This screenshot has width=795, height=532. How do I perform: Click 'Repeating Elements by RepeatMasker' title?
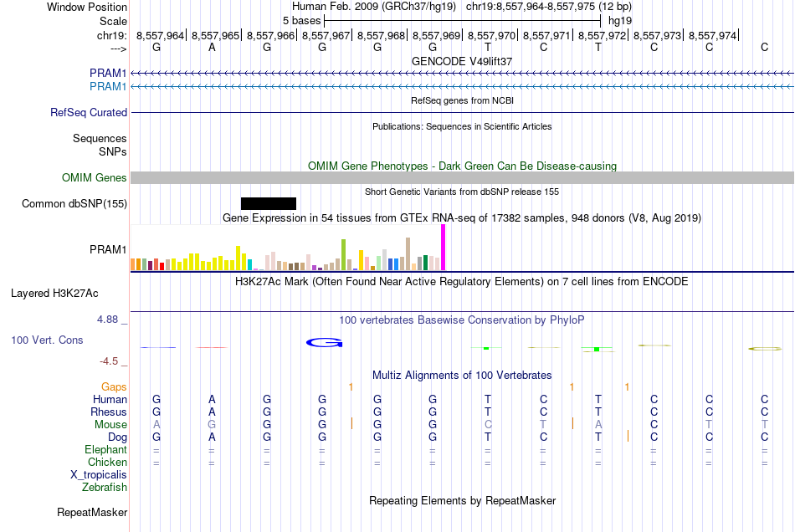point(462,500)
